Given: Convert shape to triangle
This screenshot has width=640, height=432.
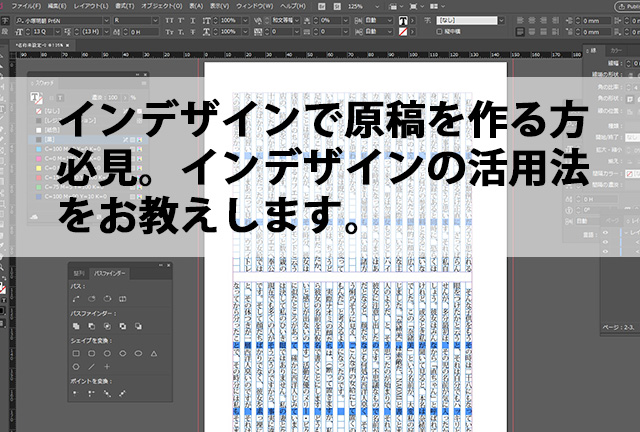Looking at the screenshot, I should pyautogui.click(x=154, y=353).
